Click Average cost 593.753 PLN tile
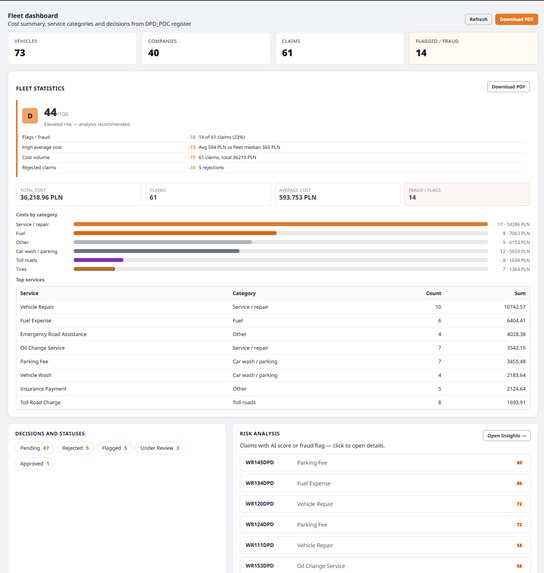This screenshot has width=544, height=573. click(x=337, y=194)
